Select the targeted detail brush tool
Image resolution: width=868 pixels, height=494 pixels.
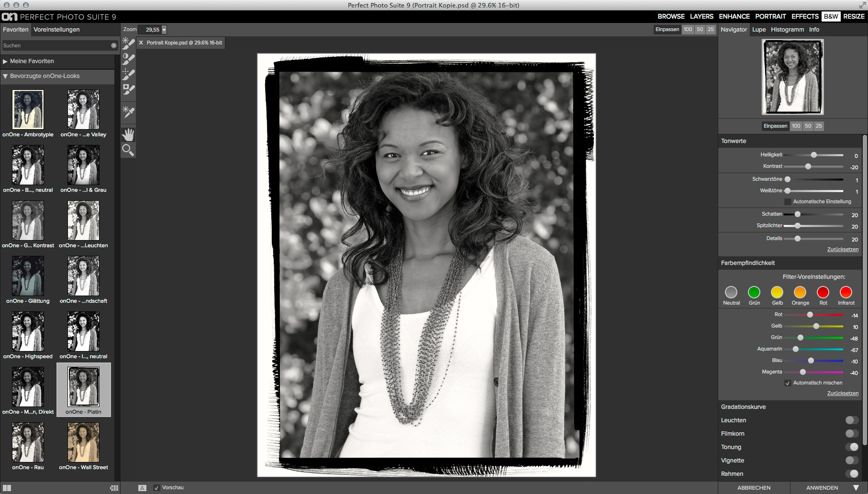pyautogui.click(x=128, y=74)
